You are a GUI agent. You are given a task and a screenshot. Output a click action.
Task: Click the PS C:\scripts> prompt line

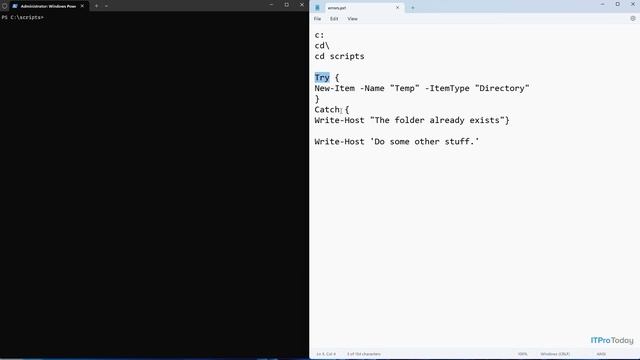coord(22,17)
